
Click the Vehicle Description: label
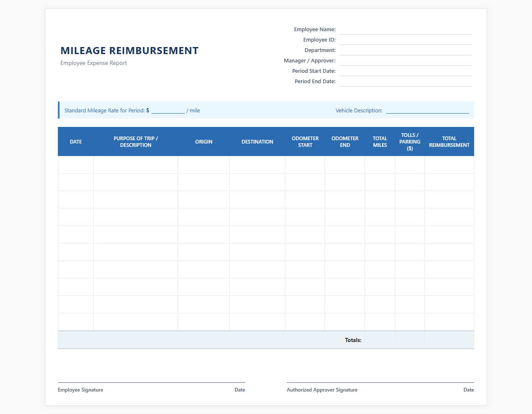(359, 111)
